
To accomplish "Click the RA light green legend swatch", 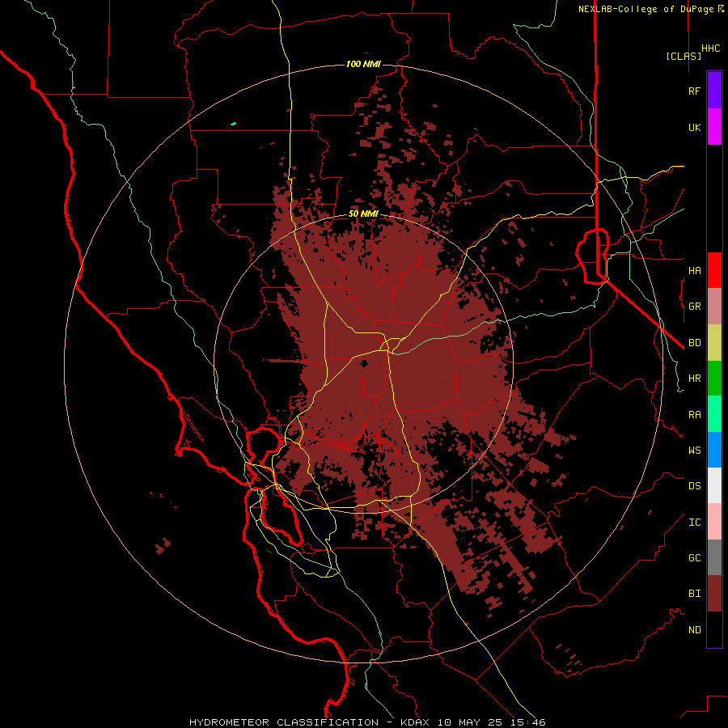I will click(714, 414).
